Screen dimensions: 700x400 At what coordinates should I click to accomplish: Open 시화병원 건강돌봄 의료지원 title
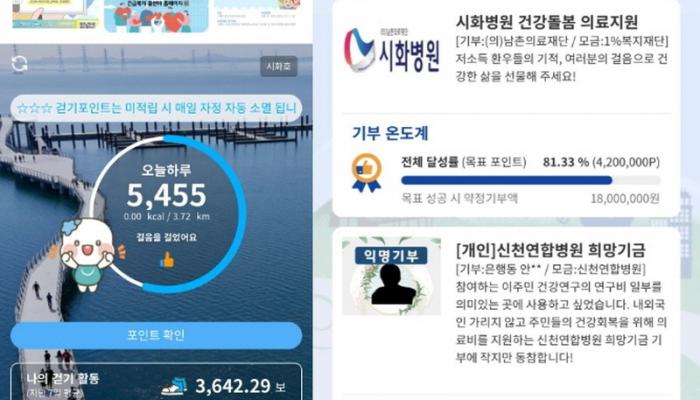pyautogui.click(x=546, y=22)
